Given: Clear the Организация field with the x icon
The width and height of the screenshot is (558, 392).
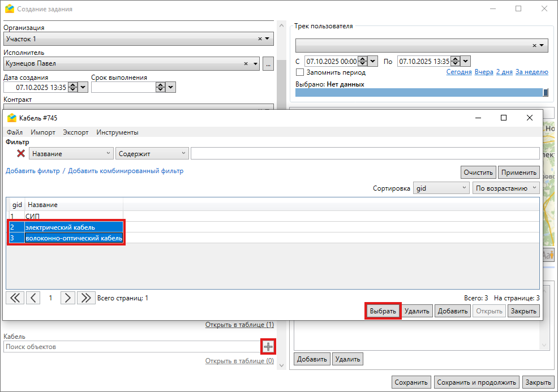Looking at the screenshot, I should tap(260, 39).
